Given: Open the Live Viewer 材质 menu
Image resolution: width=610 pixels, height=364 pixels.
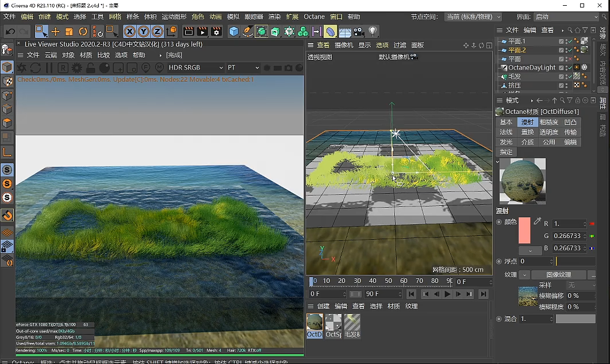Looking at the screenshot, I should point(86,55).
